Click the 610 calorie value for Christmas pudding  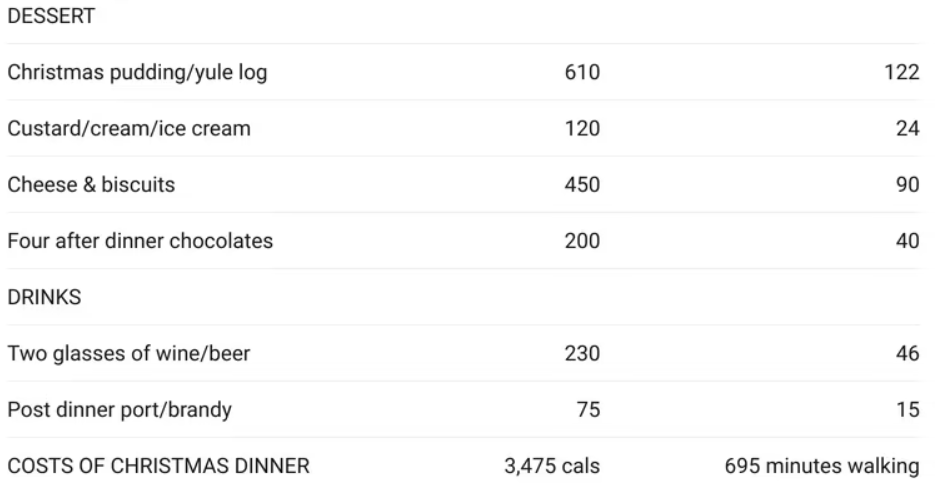pyautogui.click(x=582, y=72)
